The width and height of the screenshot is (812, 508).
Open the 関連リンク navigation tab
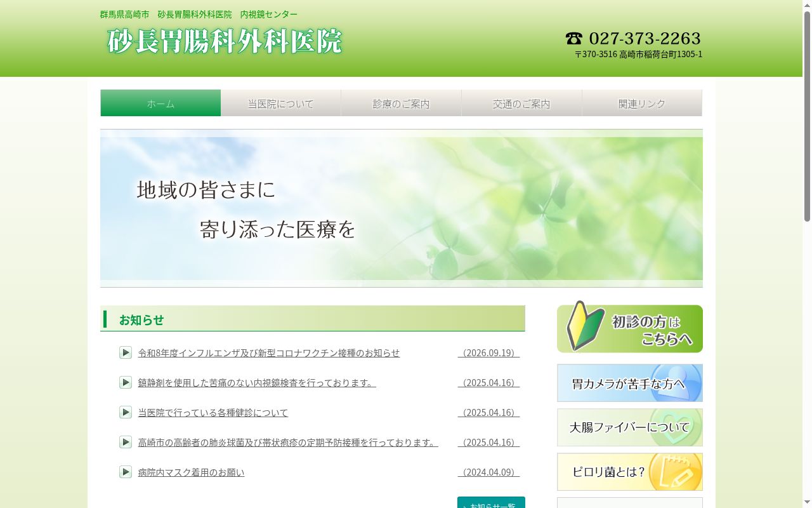point(642,103)
